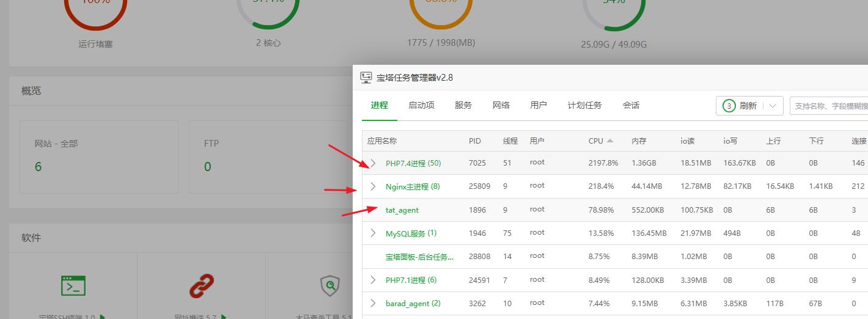Click the PHP7.1进程 (6) name
Viewport: 868px width, 319px height.
411,280
